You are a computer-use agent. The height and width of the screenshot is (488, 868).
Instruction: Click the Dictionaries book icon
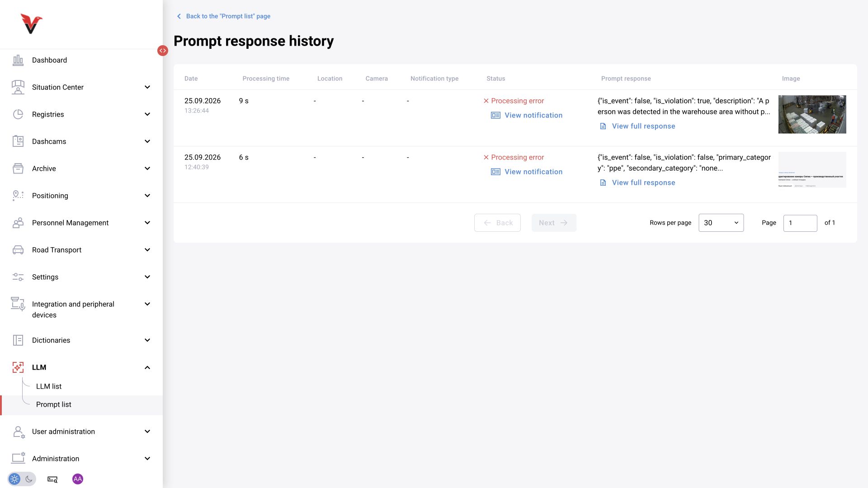click(x=18, y=340)
